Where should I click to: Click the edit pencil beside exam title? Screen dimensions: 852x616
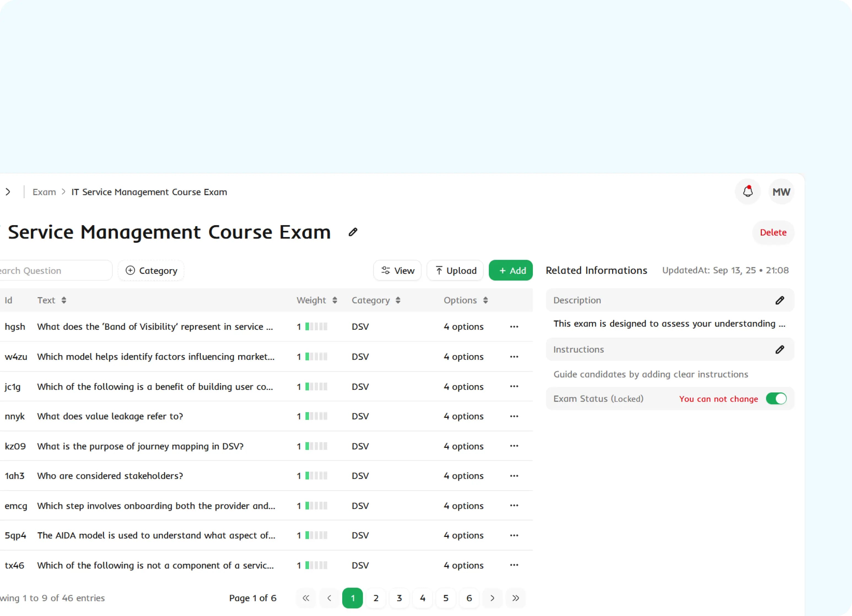point(352,232)
